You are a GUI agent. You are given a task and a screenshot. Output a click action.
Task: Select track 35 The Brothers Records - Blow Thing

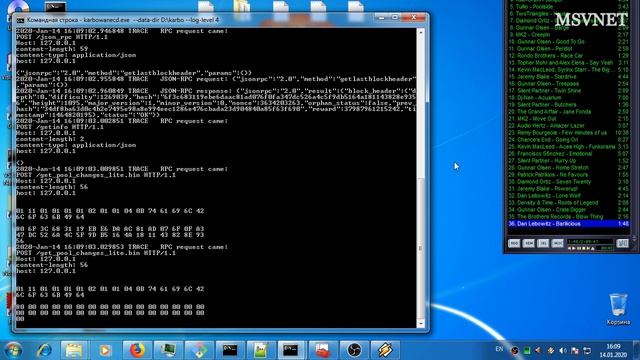tap(569, 217)
